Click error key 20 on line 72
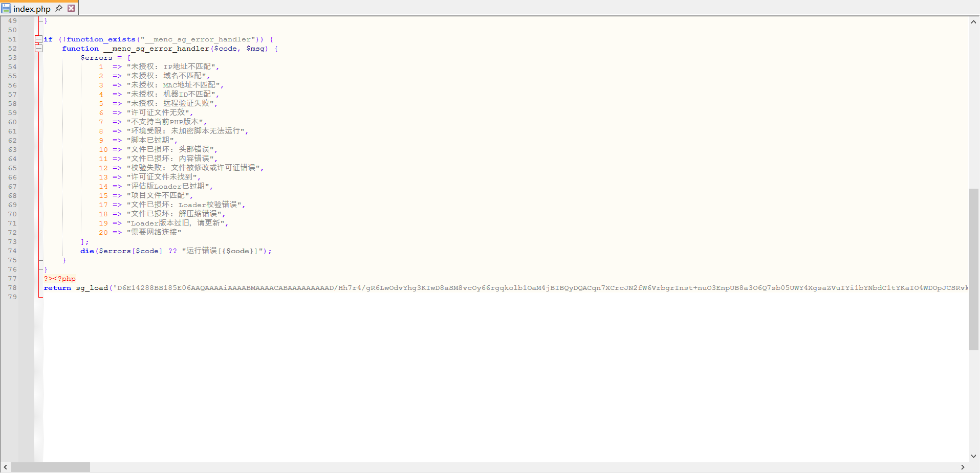Image resolution: width=980 pixels, height=473 pixels. (x=103, y=233)
